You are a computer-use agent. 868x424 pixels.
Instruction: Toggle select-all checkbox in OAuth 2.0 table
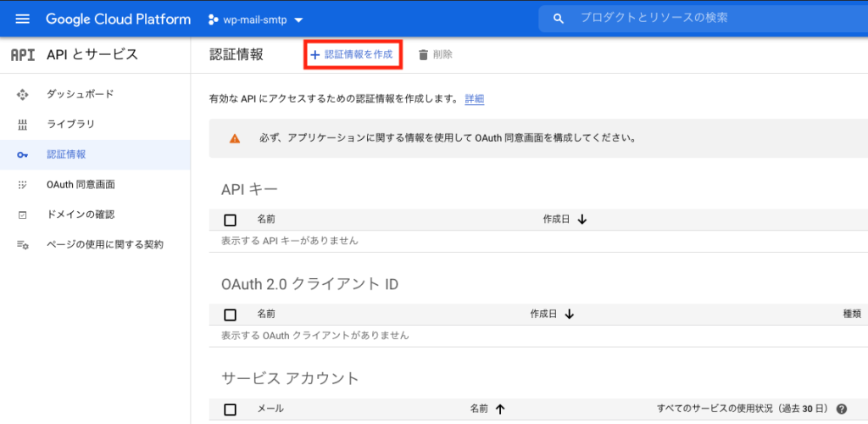231,314
